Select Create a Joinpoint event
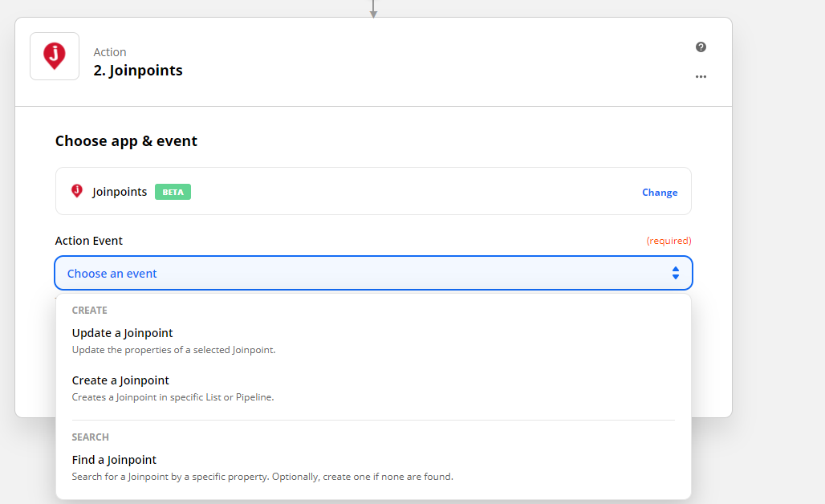Image resolution: width=825 pixels, height=504 pixels. [120, 380]
